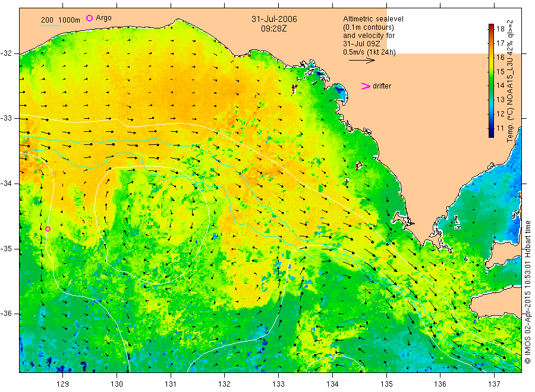Image resolution: width=535 pixels, height=392 pixels.
Task: Click the vertical 'Temp. (°C) NOAA15_L3U' colorbar title
Action: click(x=510, y=81)
